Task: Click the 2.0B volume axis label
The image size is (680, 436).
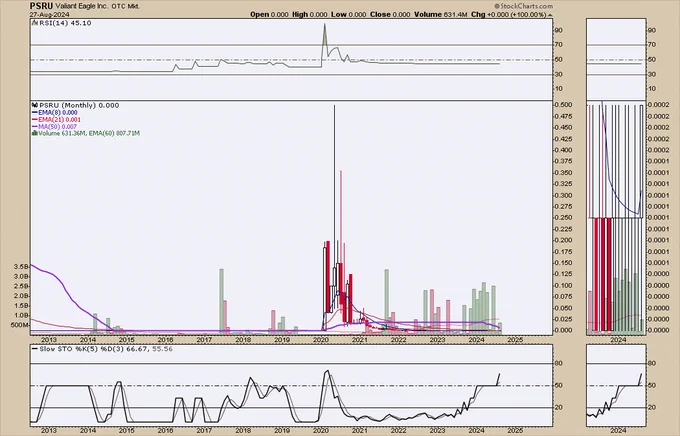Action: [22, 296]
